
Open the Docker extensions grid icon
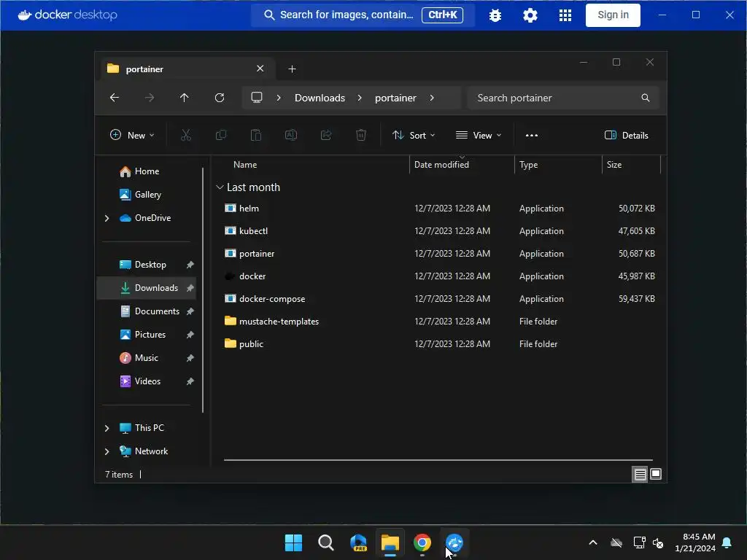(x=565, y=15)
